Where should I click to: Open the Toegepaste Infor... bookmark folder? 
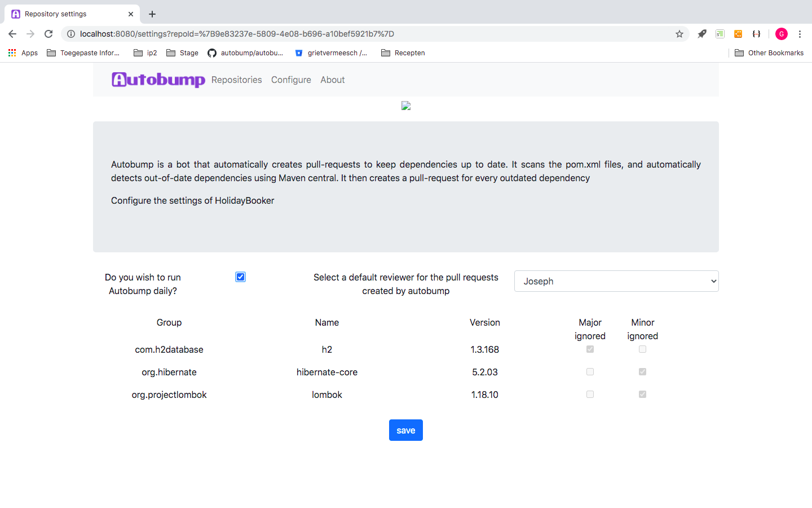click(x=83, y=53)
